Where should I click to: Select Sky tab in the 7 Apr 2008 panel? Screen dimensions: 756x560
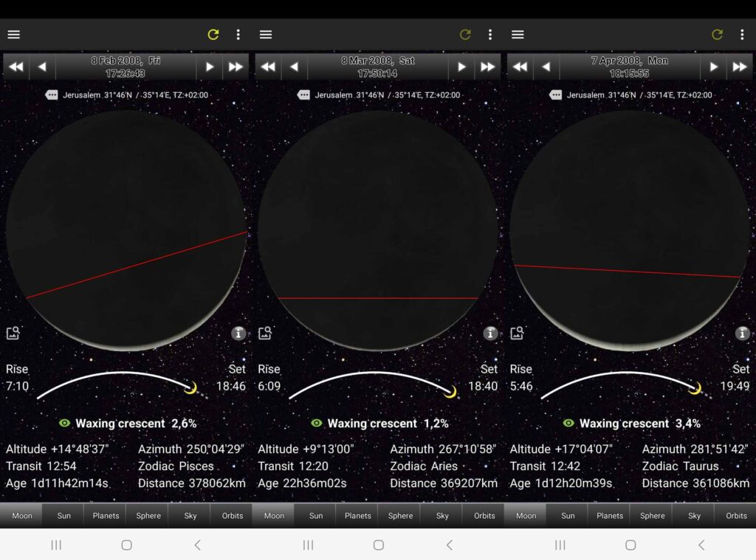(694, 516)
